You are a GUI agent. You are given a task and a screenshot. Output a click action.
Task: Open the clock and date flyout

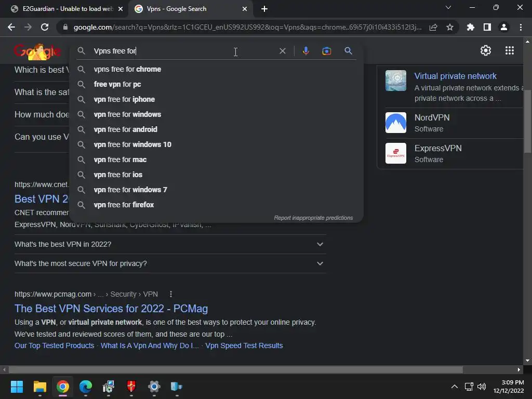[x=508, y=387]
